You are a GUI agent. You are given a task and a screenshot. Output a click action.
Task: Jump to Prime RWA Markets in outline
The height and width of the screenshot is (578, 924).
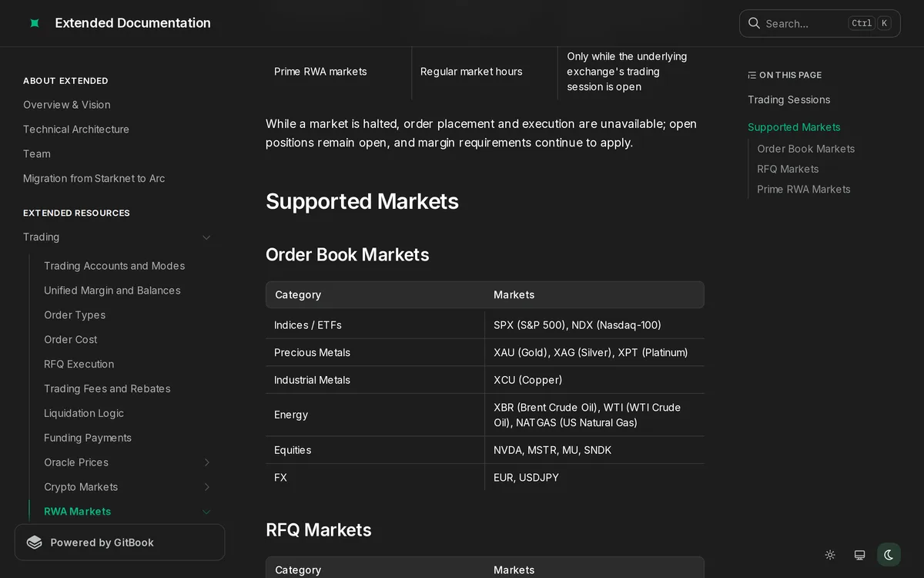(x=803, y=189)
